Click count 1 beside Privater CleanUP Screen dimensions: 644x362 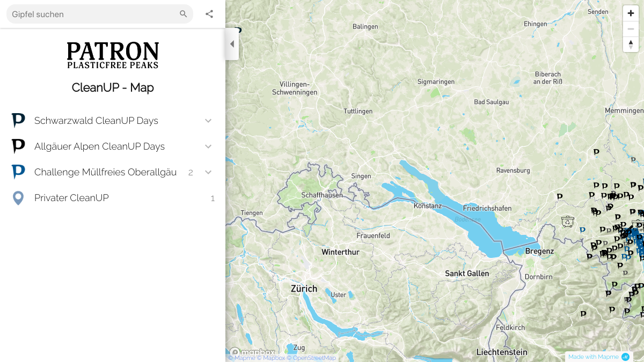click(x=213, y=198)
